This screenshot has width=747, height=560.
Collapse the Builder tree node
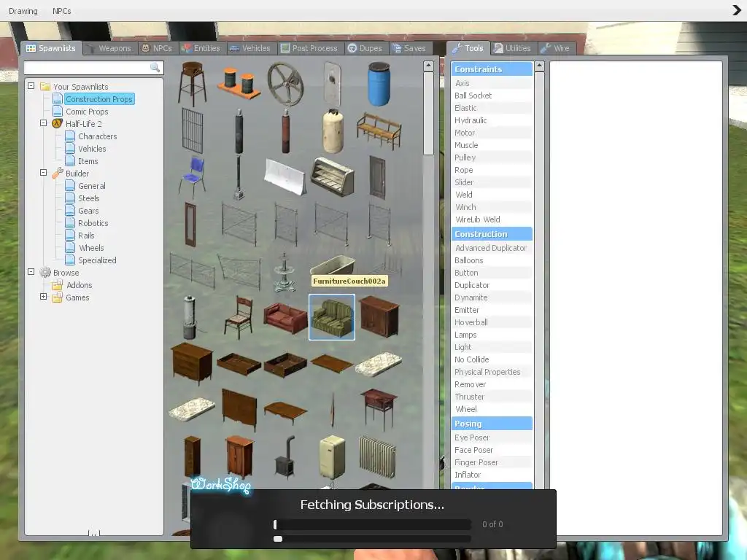coord(43,172)
